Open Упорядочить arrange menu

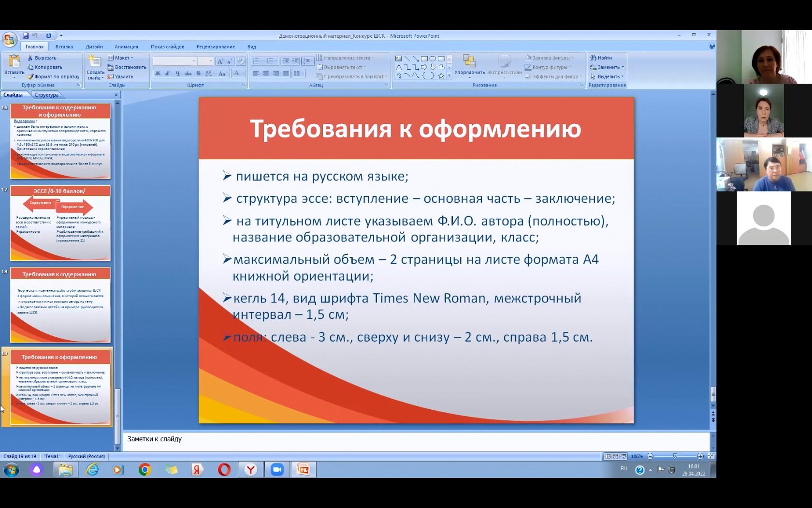[x=469, y=66]
